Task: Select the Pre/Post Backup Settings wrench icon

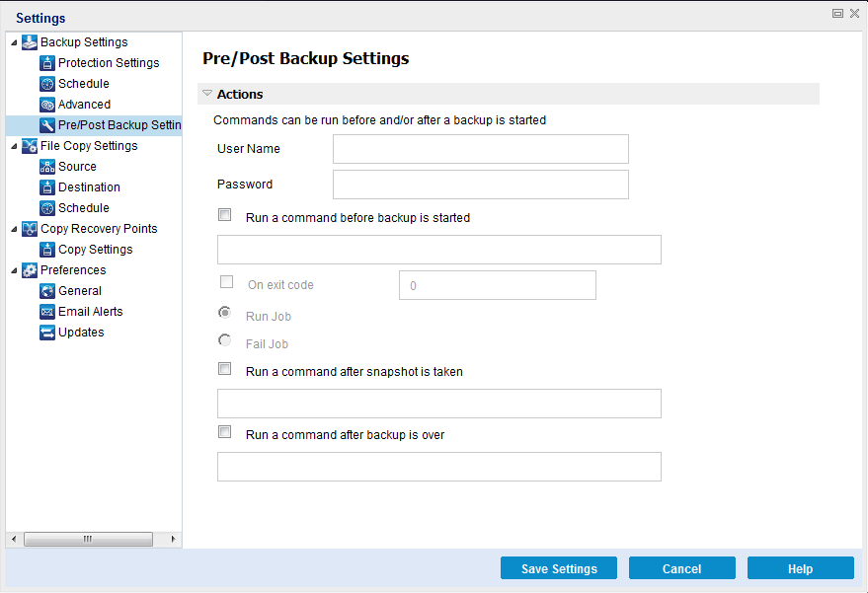Action: pos(46,124)
